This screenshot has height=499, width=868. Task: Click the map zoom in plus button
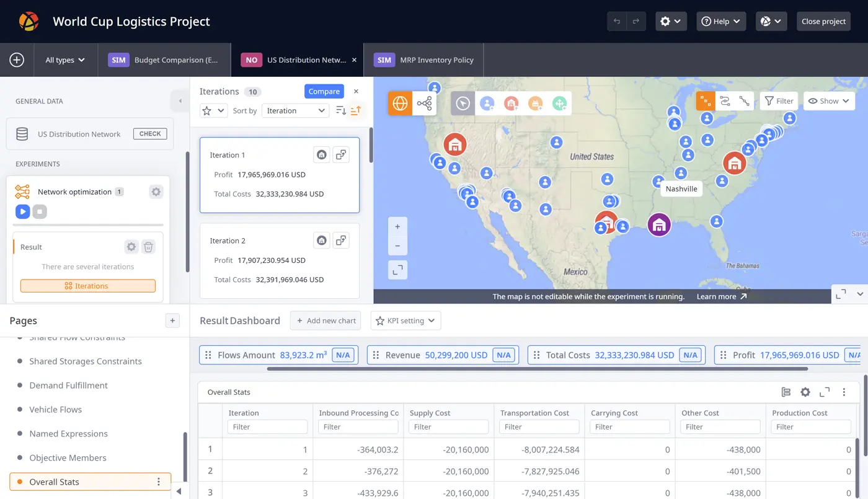coord(397,227)
